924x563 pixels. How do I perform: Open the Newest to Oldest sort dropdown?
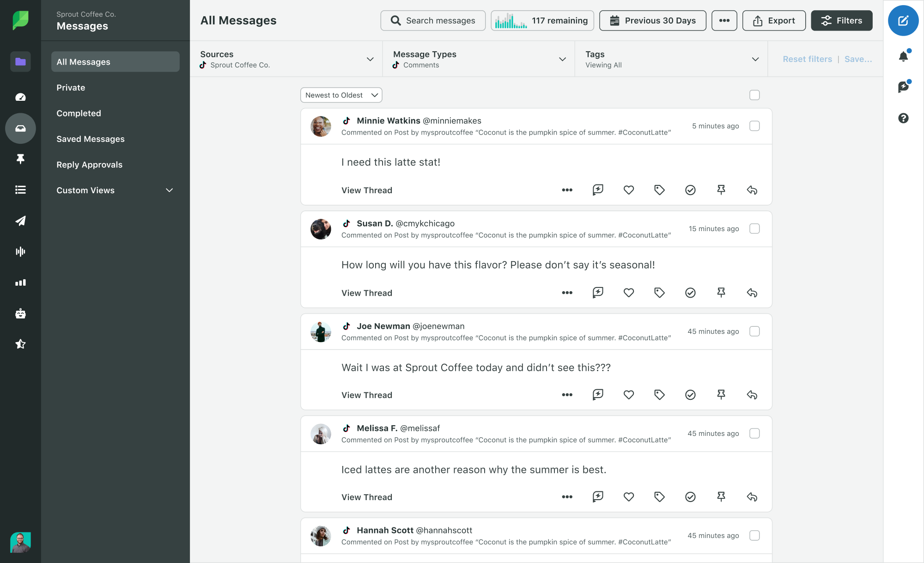pos(341,95)
